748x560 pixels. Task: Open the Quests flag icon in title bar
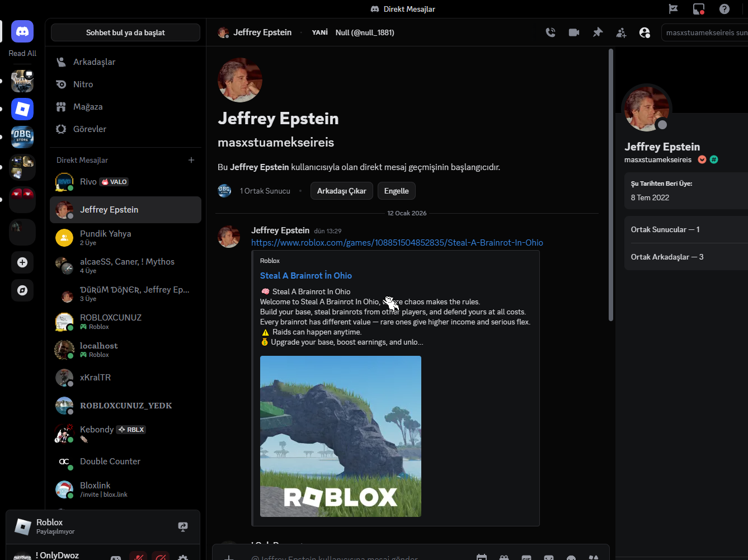tap(674, 9)
